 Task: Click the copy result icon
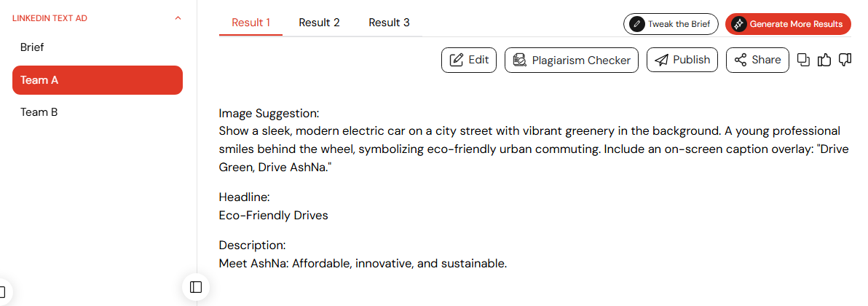[x=803, y=60]
